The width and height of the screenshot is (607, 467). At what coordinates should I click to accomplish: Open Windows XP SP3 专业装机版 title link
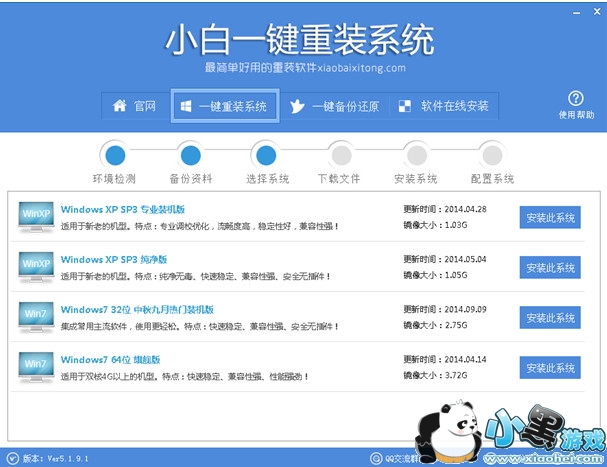click(123, 209)
